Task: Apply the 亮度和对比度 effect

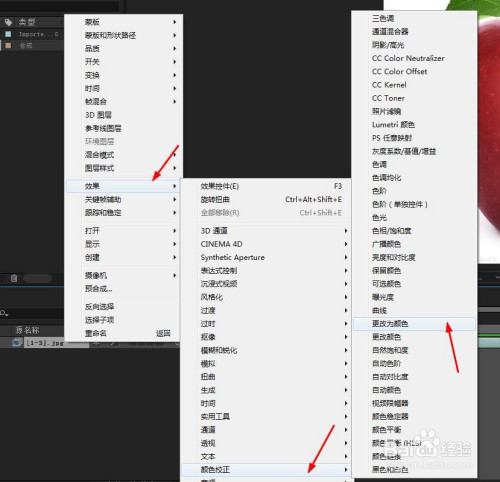Action: coord(414,257)
